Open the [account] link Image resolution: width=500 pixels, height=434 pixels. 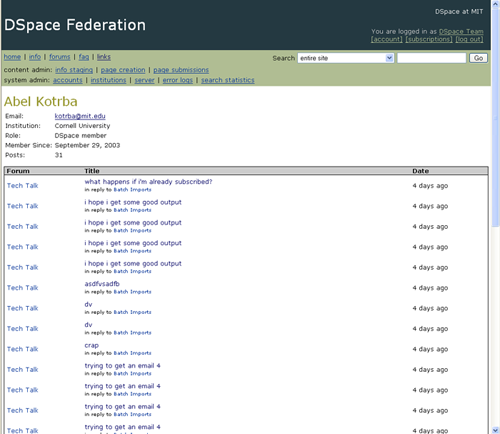[387, 39]
